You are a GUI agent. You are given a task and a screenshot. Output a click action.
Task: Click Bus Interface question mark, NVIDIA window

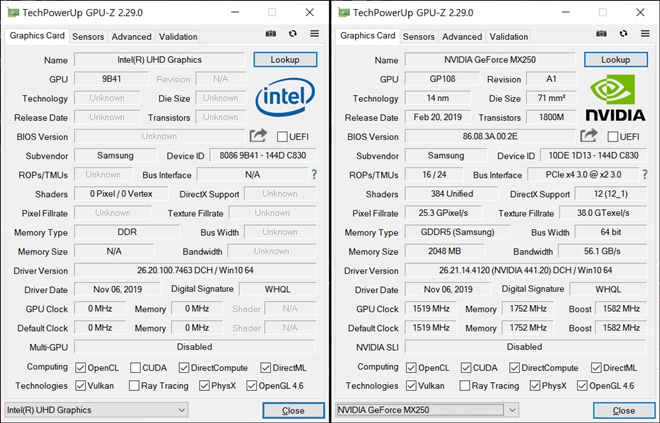(645, 174)
